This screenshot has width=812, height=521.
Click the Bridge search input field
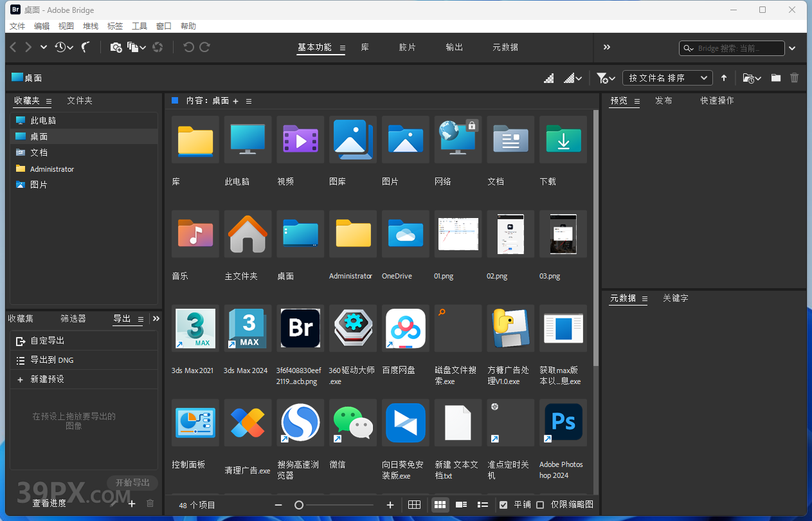(732, 48)
